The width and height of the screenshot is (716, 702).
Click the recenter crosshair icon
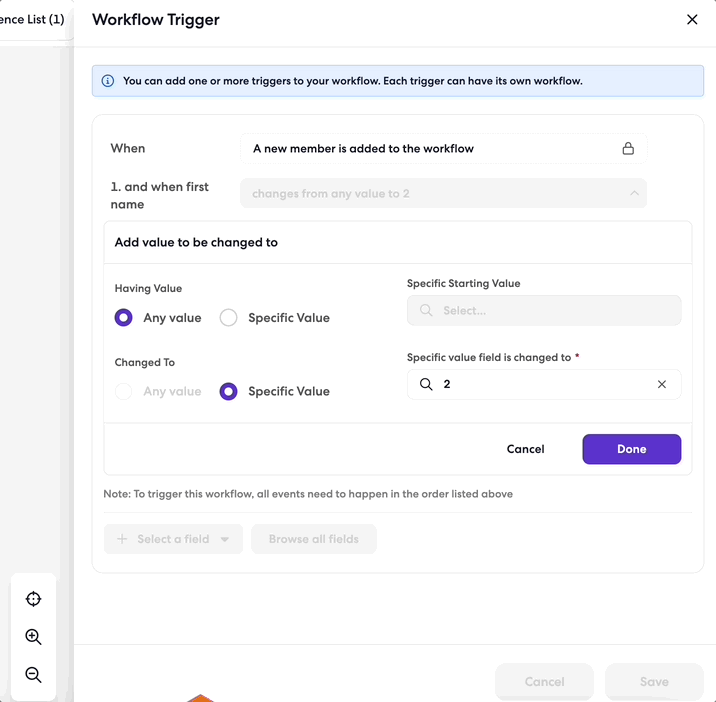[x=33, y=599]
